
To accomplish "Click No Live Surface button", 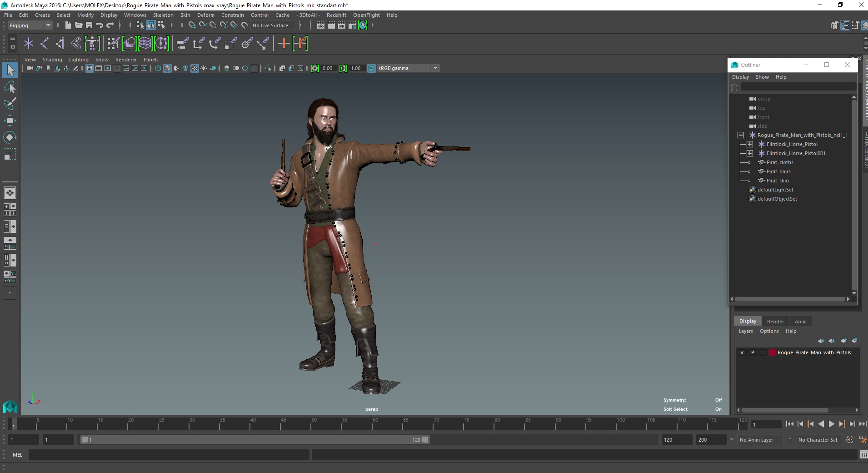I will (x=273, y=25).
